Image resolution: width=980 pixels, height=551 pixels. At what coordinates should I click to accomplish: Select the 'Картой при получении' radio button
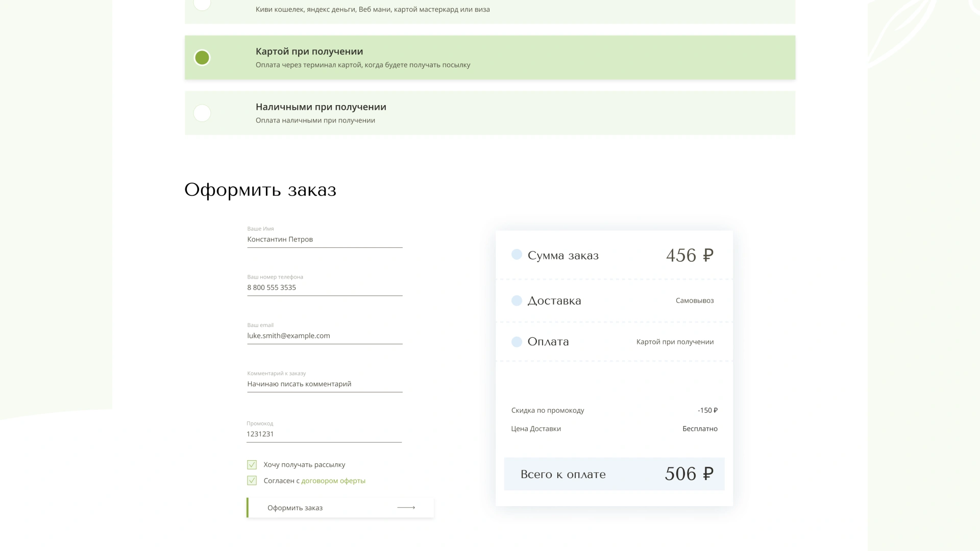(202, 58)
